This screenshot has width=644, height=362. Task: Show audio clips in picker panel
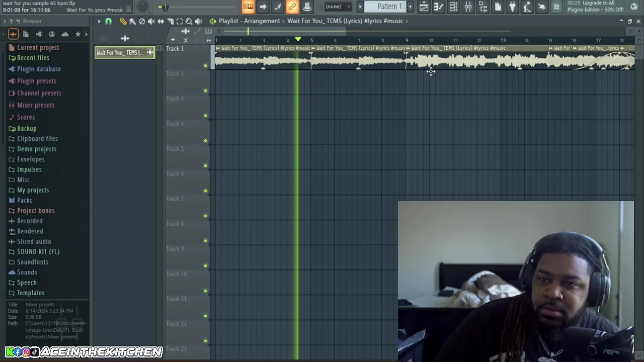tap(125, 38)
